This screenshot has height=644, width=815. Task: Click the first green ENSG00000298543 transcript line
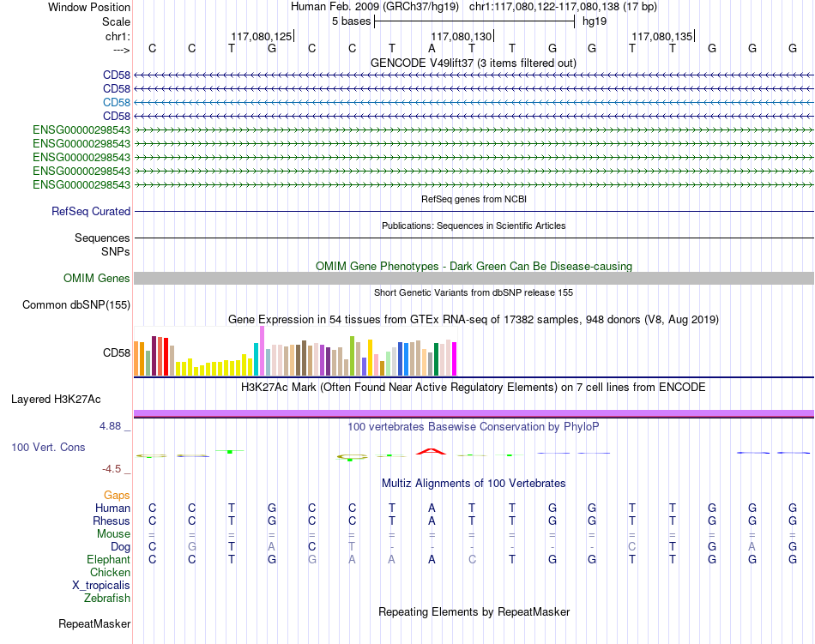[474, 129]
